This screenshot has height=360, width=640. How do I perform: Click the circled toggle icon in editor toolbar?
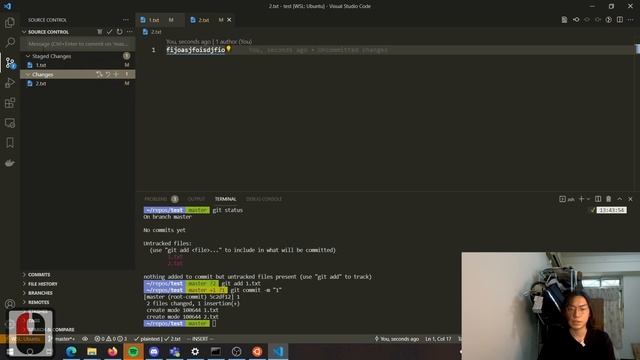click(x=609, y=20)
